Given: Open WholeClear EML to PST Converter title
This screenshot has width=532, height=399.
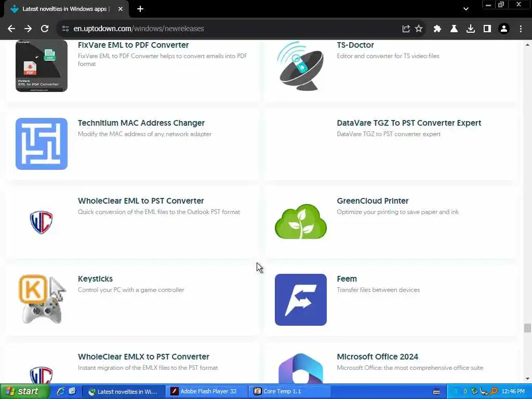Looking at the screenshot, I should pos(141,201).
